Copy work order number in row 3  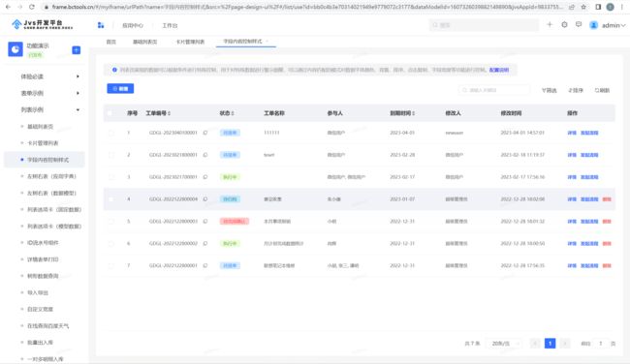(x=205, y=176)
